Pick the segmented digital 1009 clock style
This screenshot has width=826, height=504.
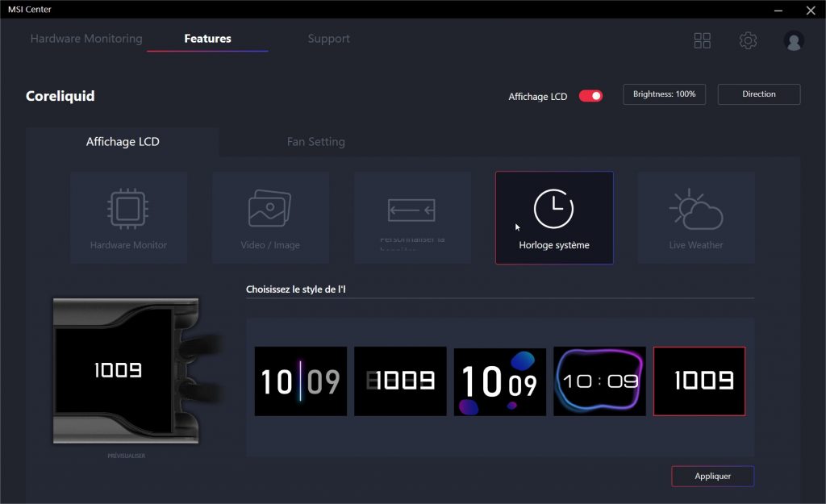400,381
